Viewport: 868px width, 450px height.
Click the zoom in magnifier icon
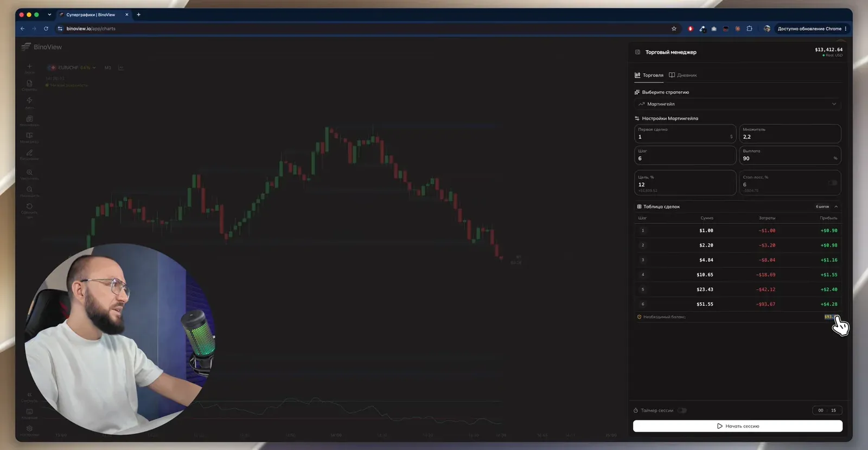coord(29,173)
